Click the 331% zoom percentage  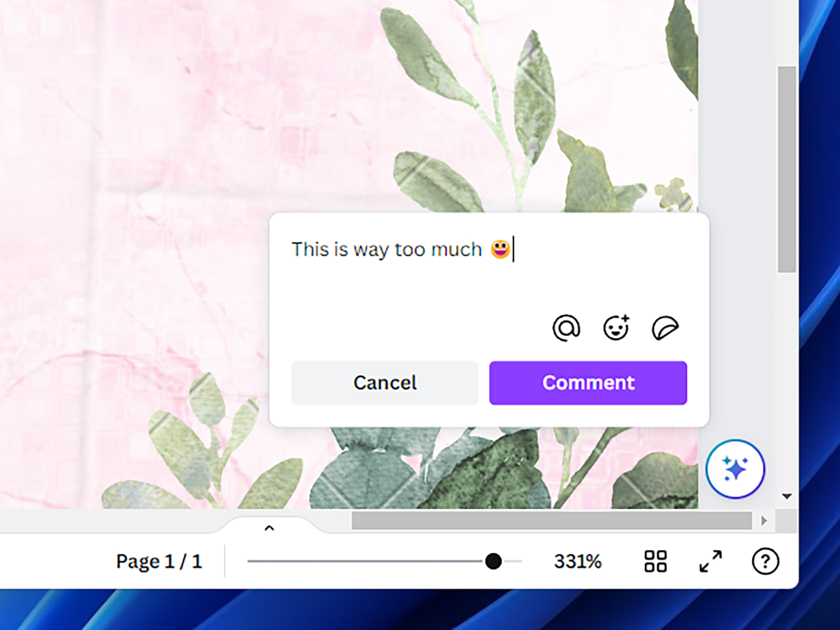coord(577,561)
